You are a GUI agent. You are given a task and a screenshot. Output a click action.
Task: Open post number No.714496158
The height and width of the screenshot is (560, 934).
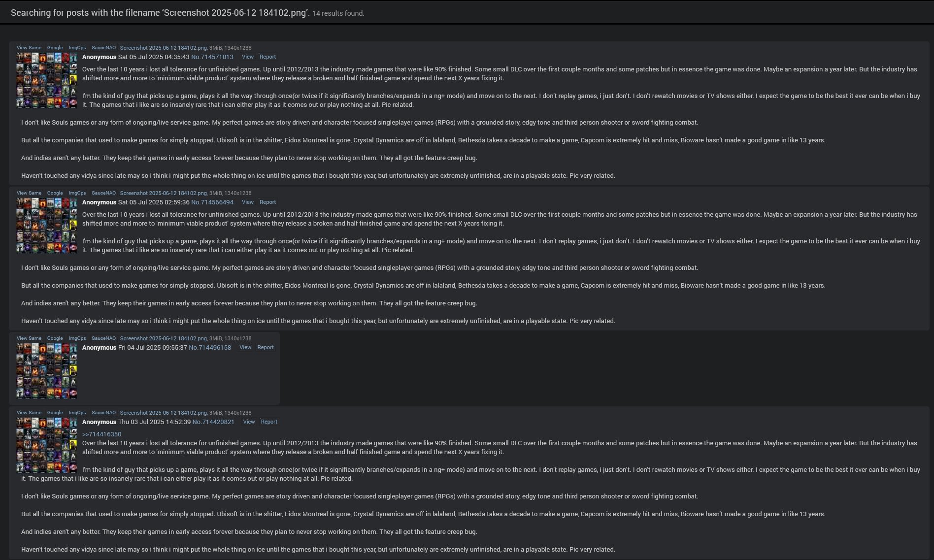210,348
